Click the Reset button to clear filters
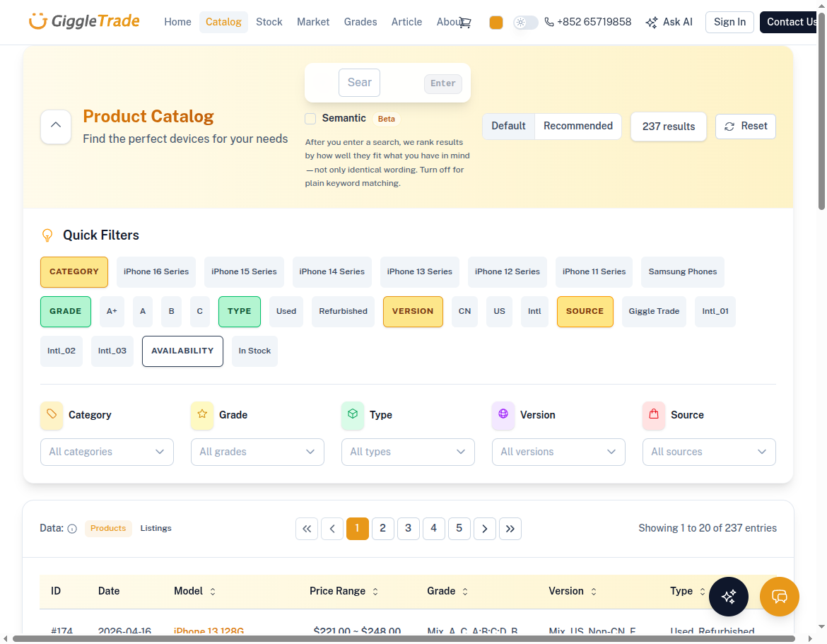 [745, 126]
